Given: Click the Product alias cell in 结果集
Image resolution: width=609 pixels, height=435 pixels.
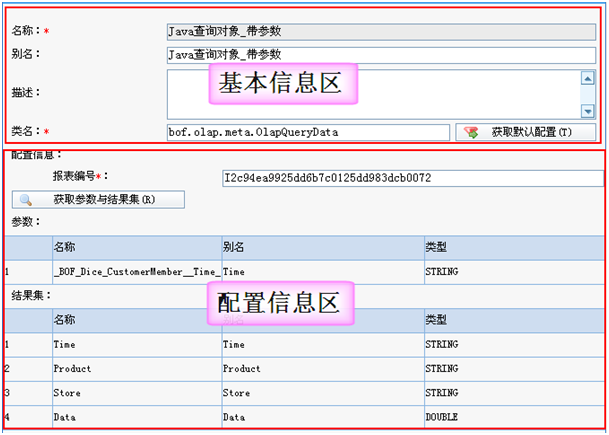Looking at the screenshot, I should coord(323,369).
